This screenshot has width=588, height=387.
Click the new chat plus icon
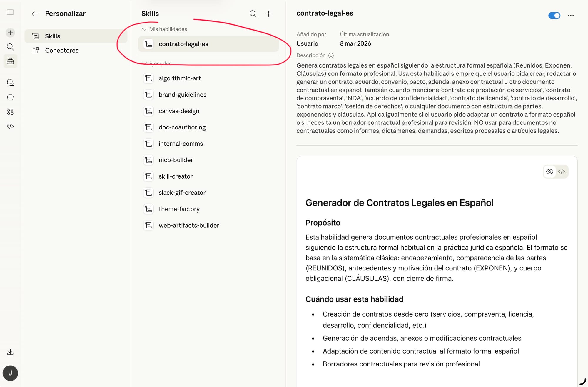pos(10,33)
